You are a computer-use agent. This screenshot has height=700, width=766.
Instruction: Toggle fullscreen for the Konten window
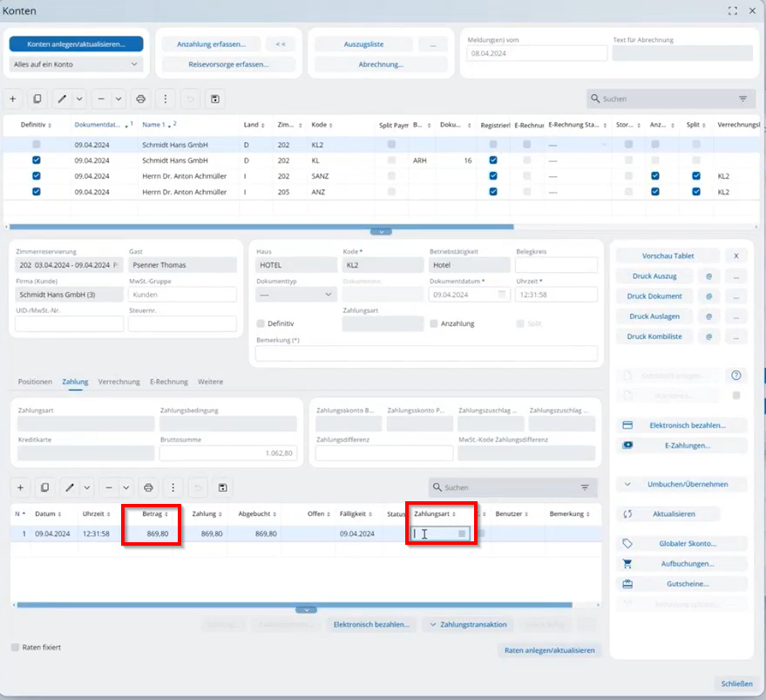[732, 10]
